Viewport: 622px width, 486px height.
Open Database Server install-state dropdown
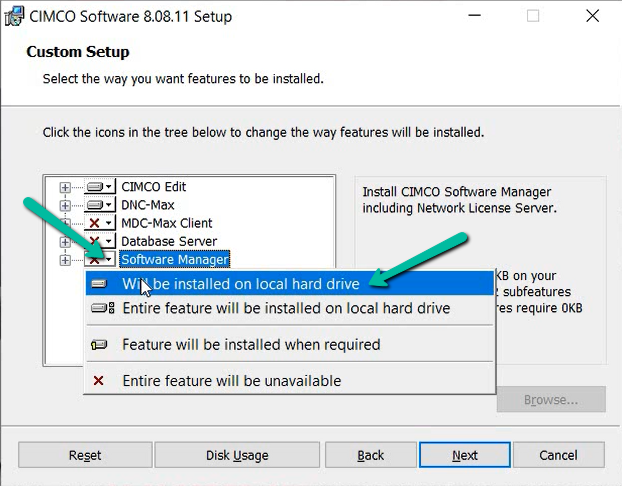coord(100,241)
